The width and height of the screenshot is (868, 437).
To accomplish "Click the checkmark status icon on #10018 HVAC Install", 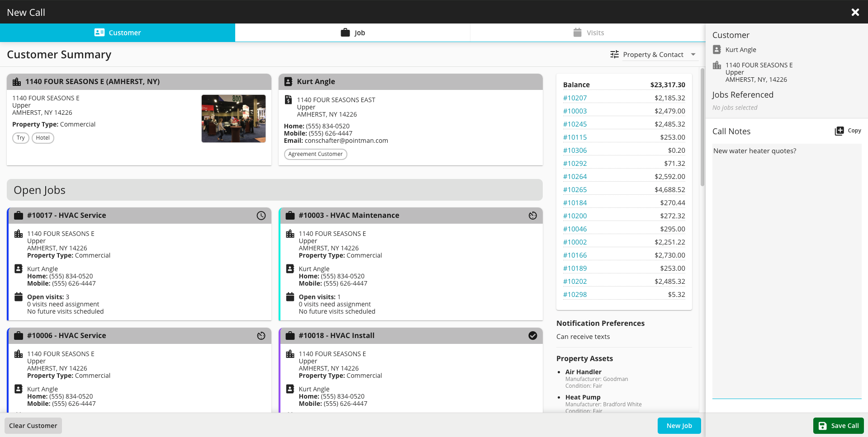I will pyautogui.click(x=532, y=336).
